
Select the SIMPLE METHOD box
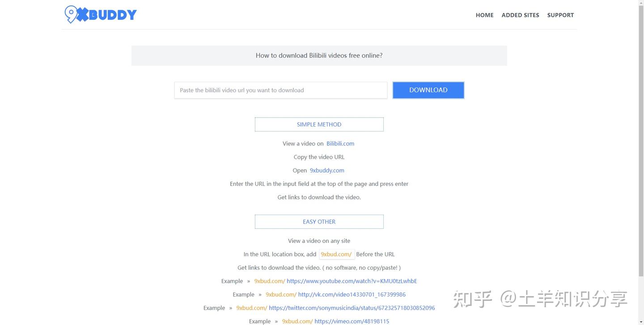click(319, 125)
